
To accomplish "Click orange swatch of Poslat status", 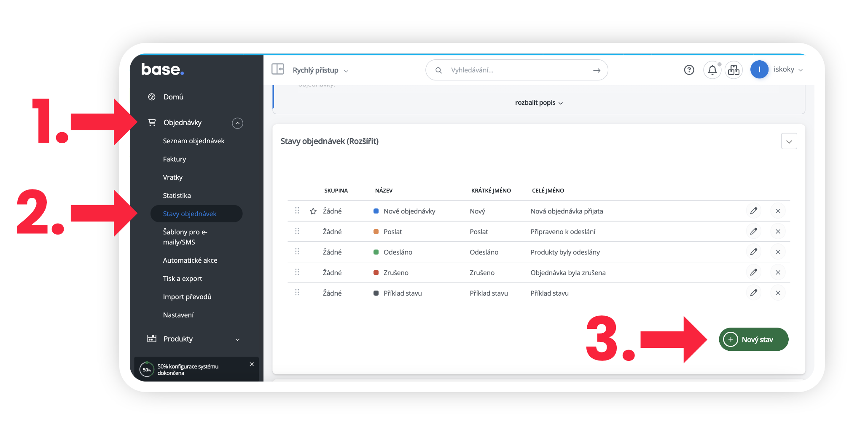I will (x=376, y=232).
